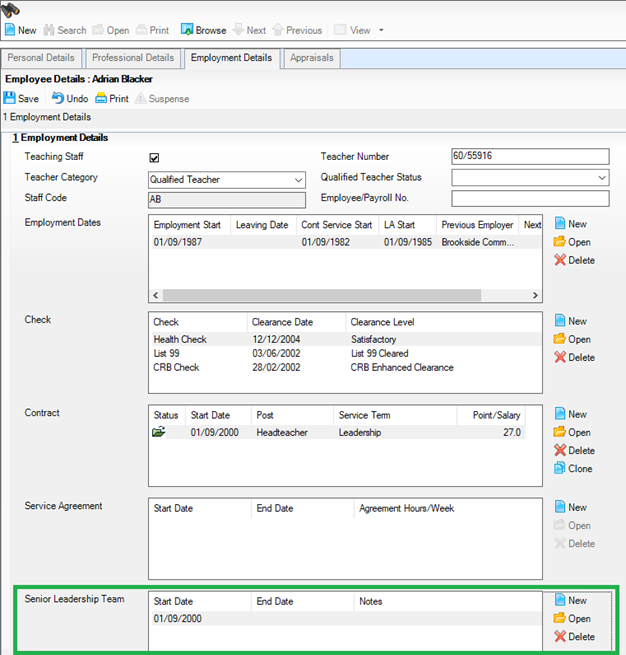Click the Undo arrow icon
This screenshot has height=655, width=626.
(58, 99)
